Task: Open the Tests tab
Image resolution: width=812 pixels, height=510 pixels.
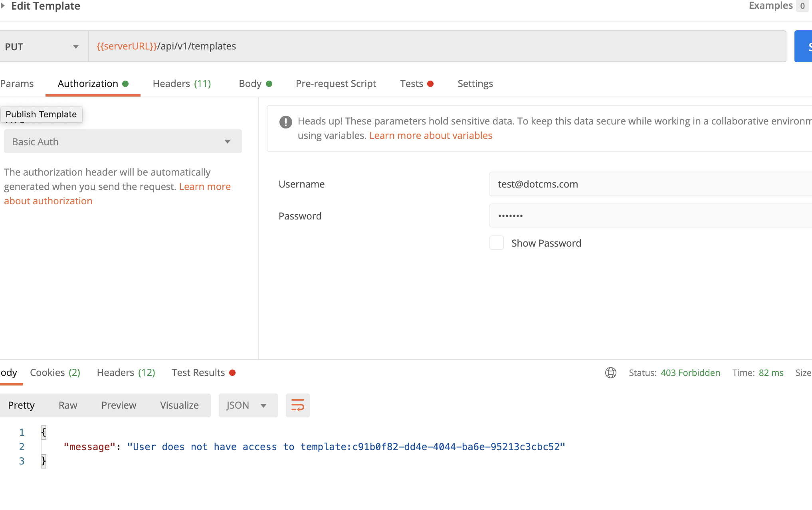Action: tap(412, 83)
